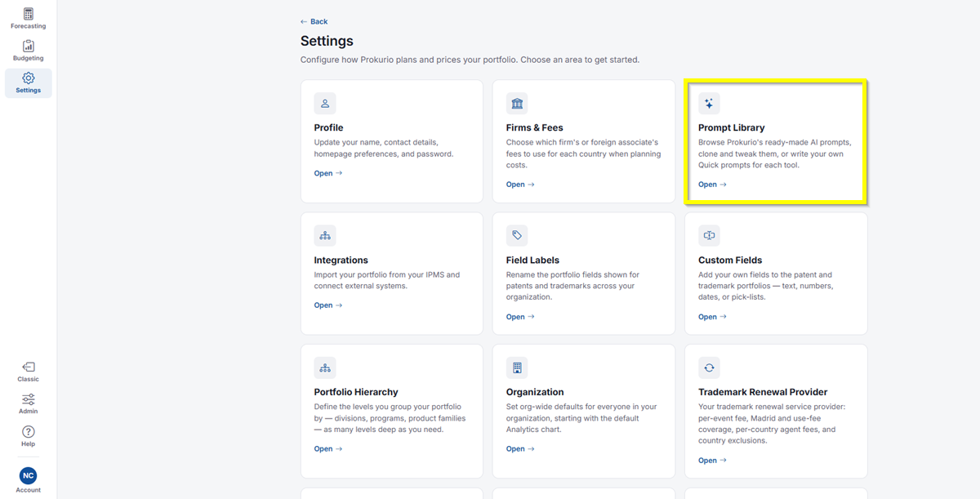Screen dimensions: 980x499
Task: Click the Profile card person icon
Action: coord(325,104)
